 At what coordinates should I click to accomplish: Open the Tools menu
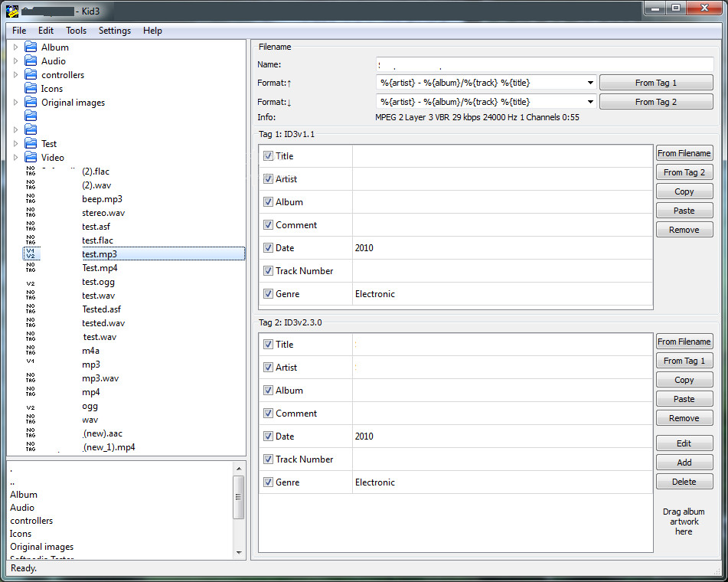click(x=76, y=31)
